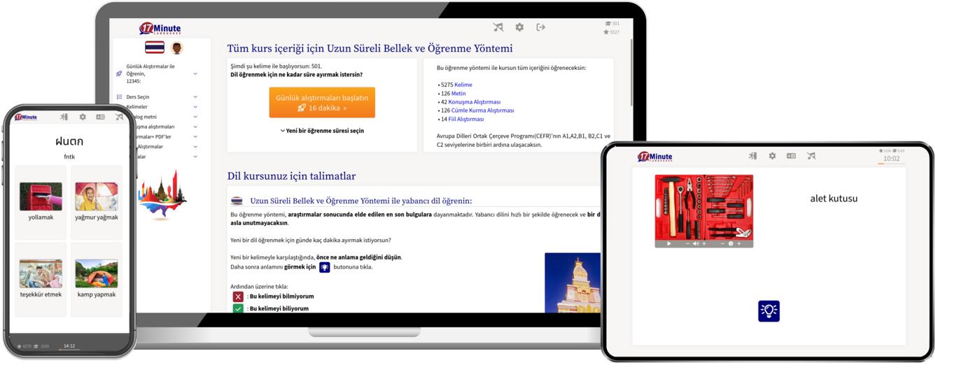This screenshot has width=980, height=372.
Task: Tap exit-runner icon on tablet header
Action: [x=752, y=156]
